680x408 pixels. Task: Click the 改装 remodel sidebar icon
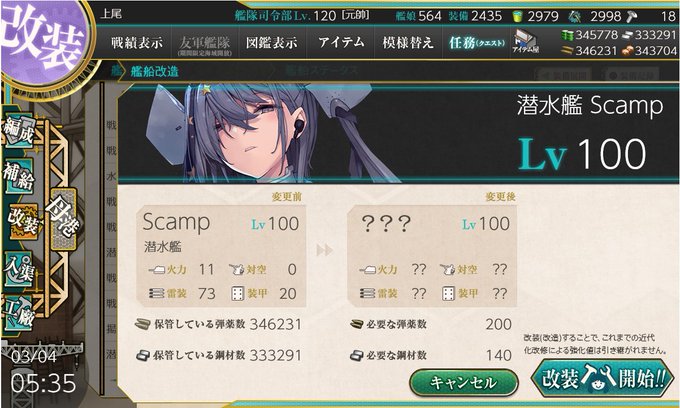click(22, 223)
